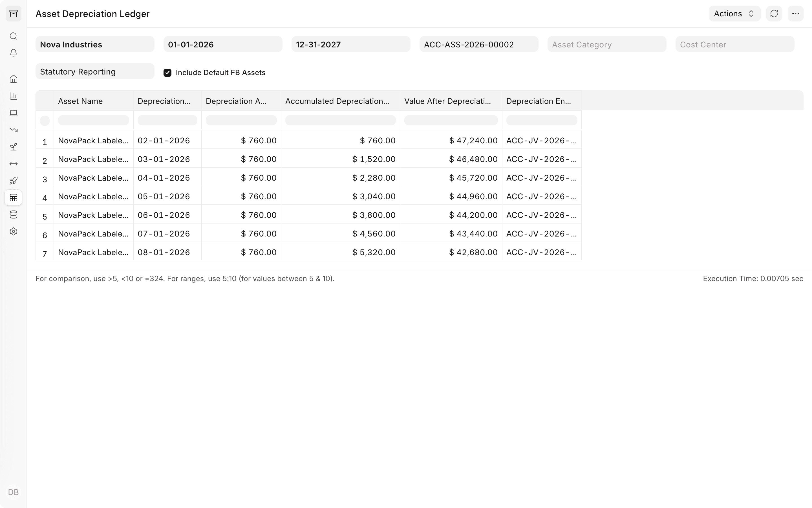
Task: Open the rocket icon in sidebar
Action: pos(14,181)
